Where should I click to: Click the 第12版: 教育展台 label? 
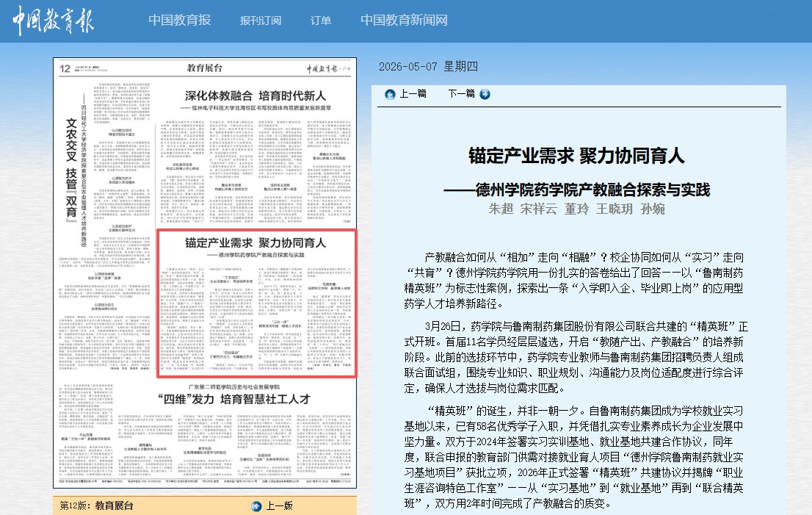point(97,505)
